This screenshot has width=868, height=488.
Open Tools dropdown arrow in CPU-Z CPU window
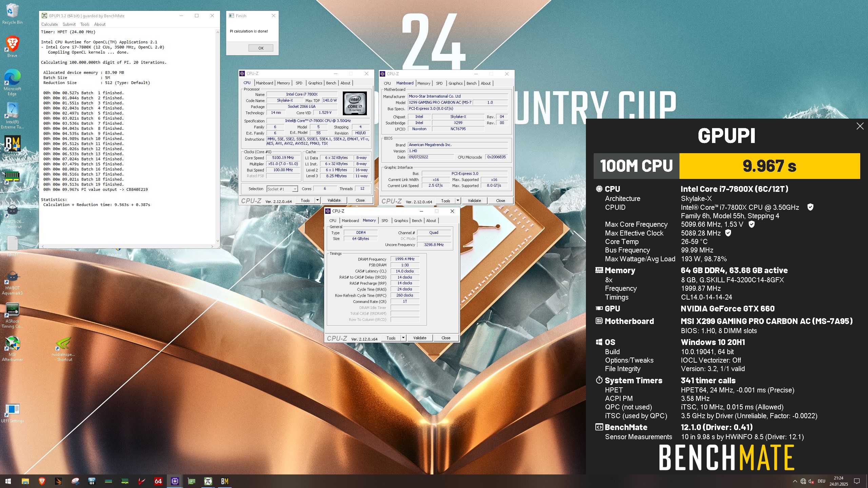(317, 200)
